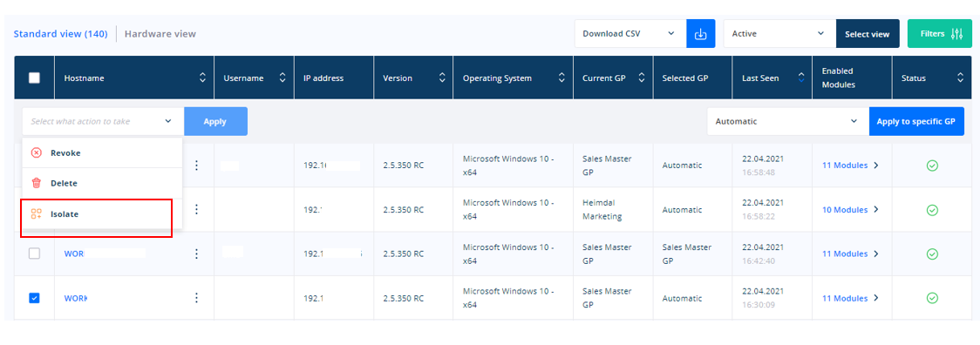This screenshot has width=980, height=345.
Task: Open hostname link in checked 16:30:09 row
Action: [x=76, y=298]
